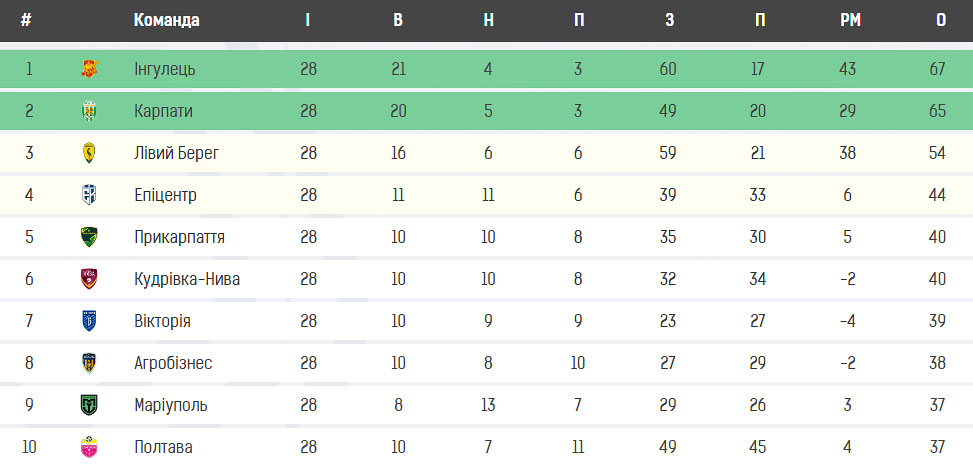The height and width of the screenshot is (466, 973).
Task: Click the Прикарпаття team emblem
Action: coord(89,237)
